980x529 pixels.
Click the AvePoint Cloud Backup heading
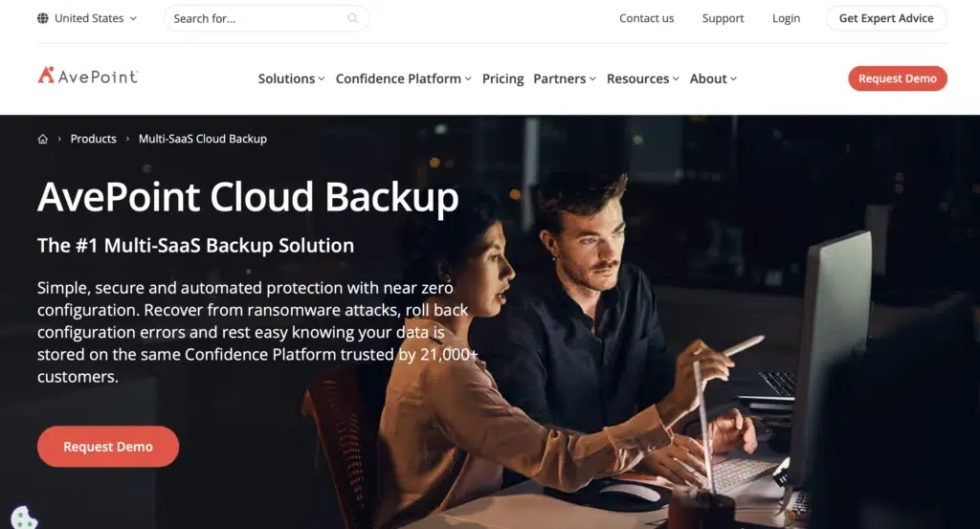coord(248,197)
